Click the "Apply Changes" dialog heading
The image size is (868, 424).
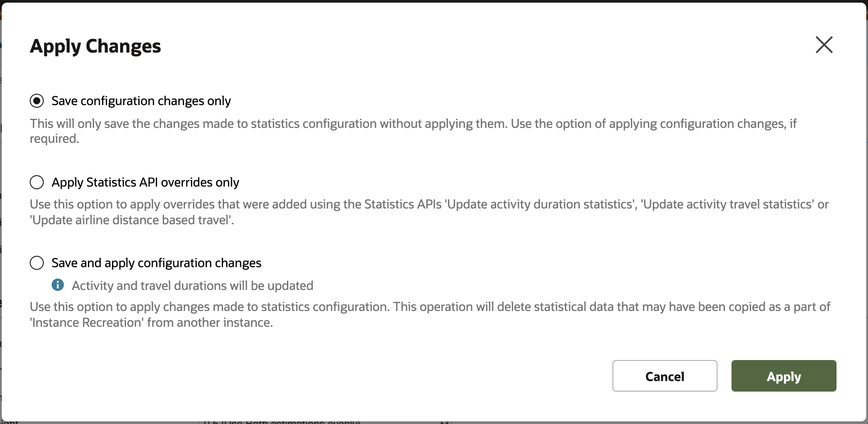tap(95, 46)
